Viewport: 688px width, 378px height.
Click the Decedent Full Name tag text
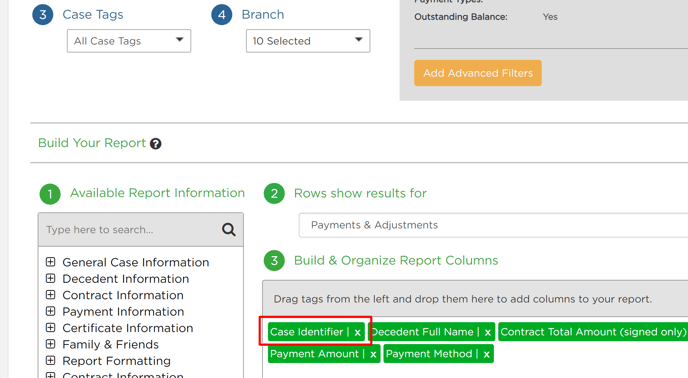(x=423, y=332)
